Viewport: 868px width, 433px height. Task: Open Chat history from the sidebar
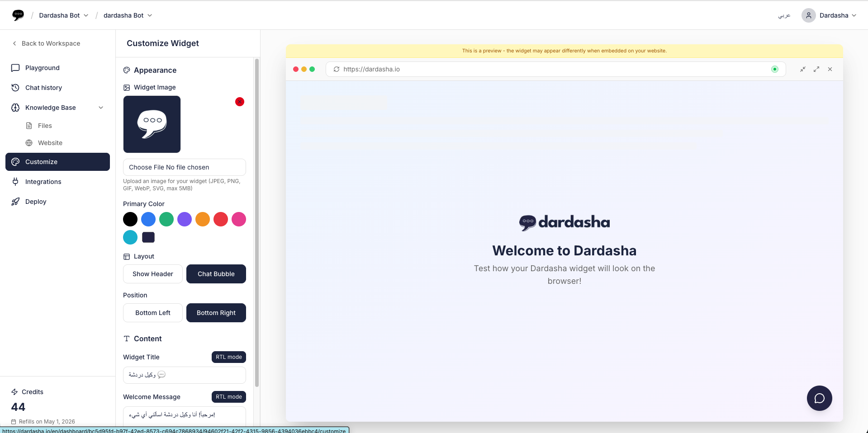pyautogui.click(x=43, y=87)
